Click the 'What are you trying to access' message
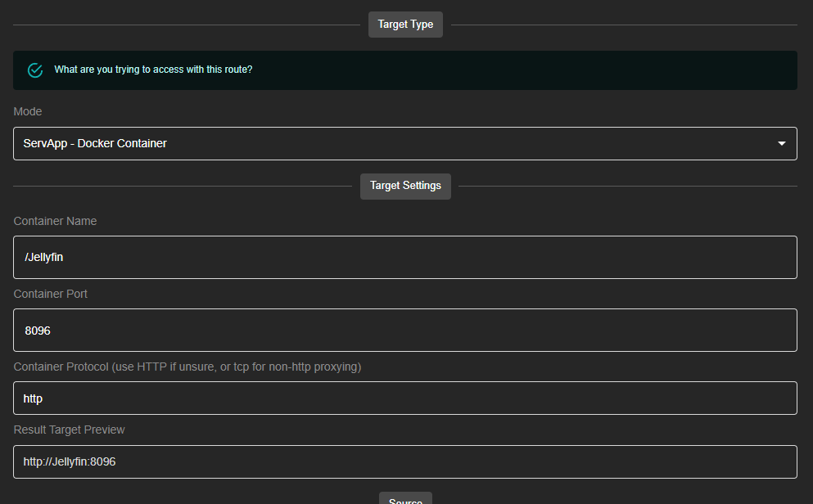813x504 pixels. (x=153, y=70)
